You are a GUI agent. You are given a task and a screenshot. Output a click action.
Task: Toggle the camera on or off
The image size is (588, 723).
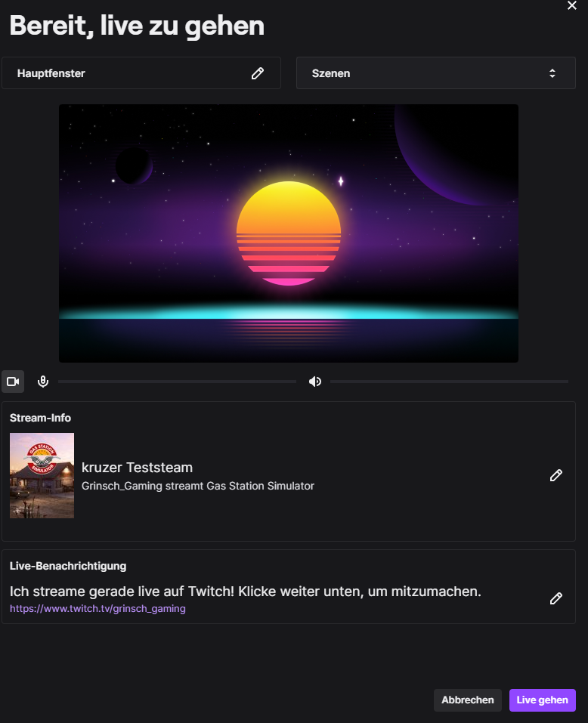click(13, 382)
